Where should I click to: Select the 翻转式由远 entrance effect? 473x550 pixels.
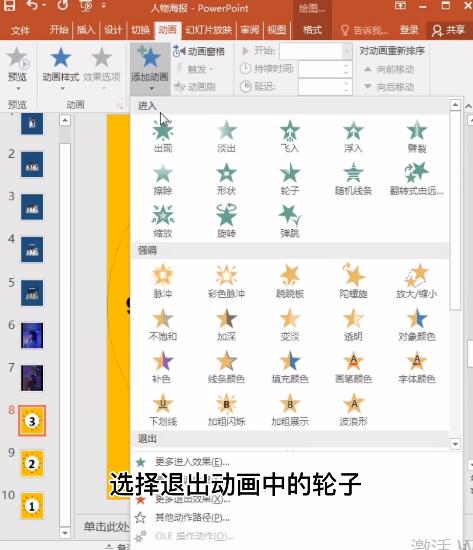point(417,179)
